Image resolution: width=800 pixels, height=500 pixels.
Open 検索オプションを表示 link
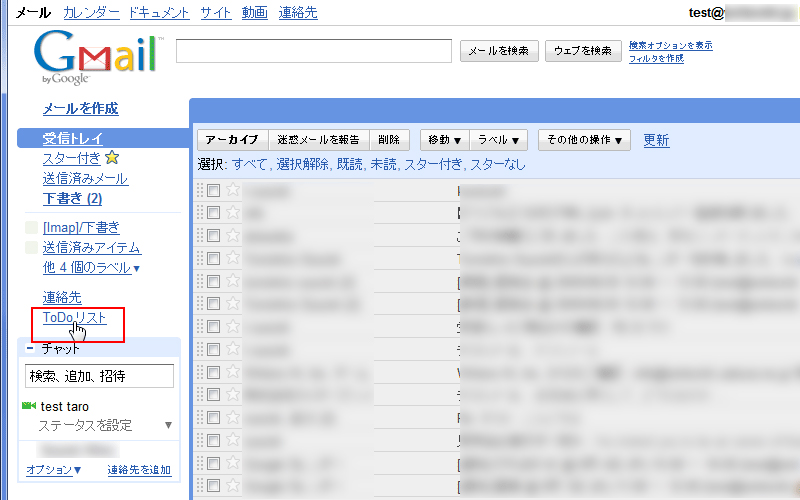[670, 45]
